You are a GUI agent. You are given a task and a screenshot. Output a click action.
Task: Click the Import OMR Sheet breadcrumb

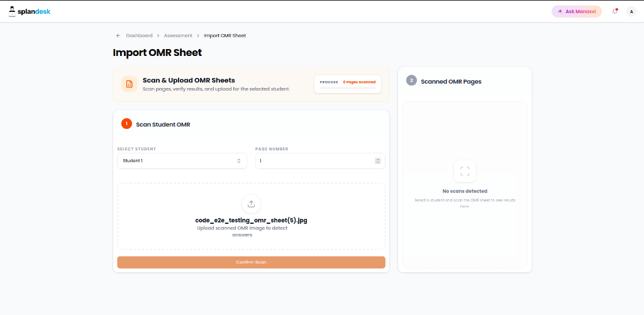(x=225, y=36)
